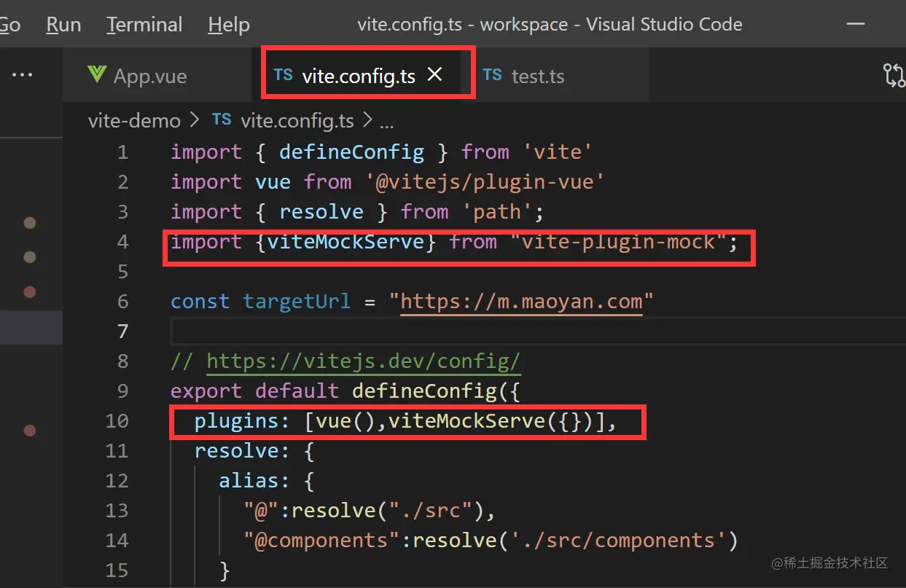Open the Go menu
The width and height of the screenshot is (906, 588).
(x=10, y=24)
